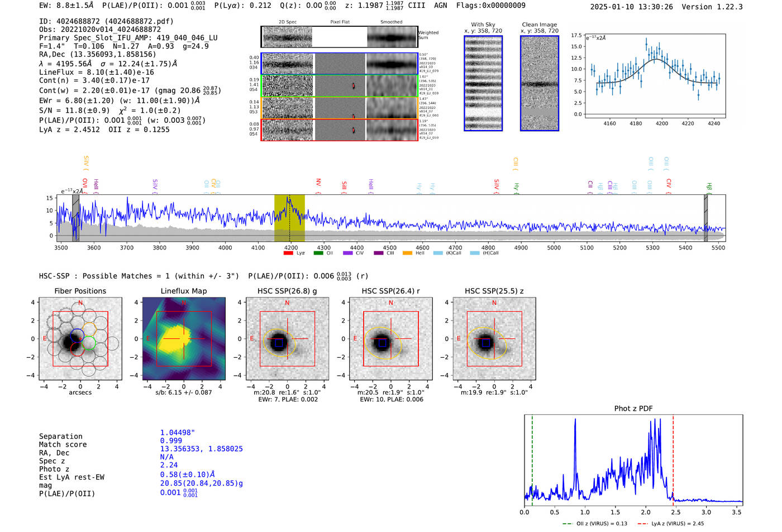Click the (K)CaII legend swatch
782x532 pixels.
point(438,253)
